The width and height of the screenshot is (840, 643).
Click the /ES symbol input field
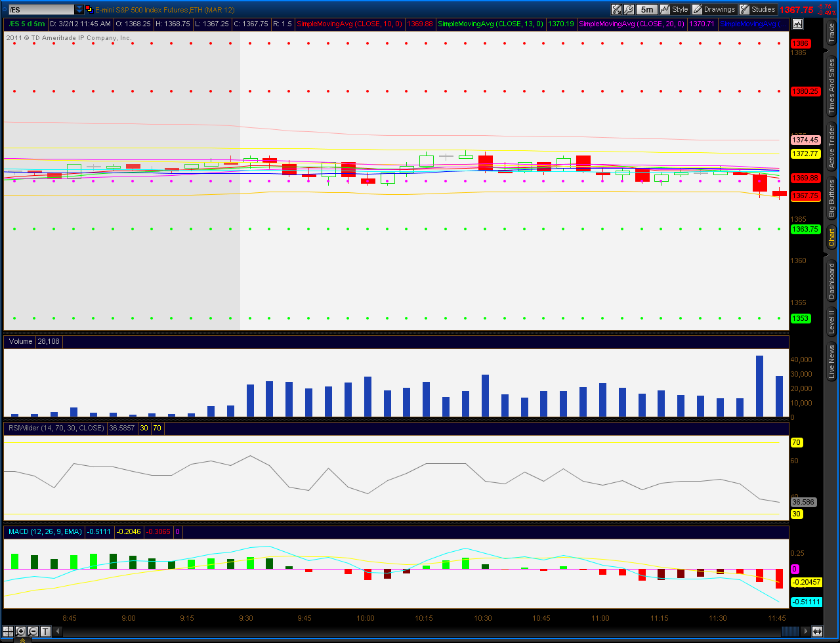[41, 10]
